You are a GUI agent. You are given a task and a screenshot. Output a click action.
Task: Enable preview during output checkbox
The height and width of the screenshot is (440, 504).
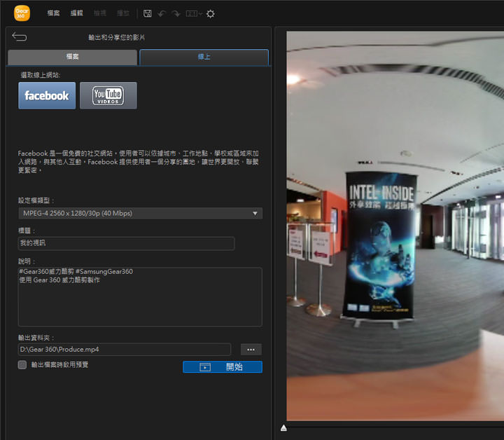pos(22,365)
